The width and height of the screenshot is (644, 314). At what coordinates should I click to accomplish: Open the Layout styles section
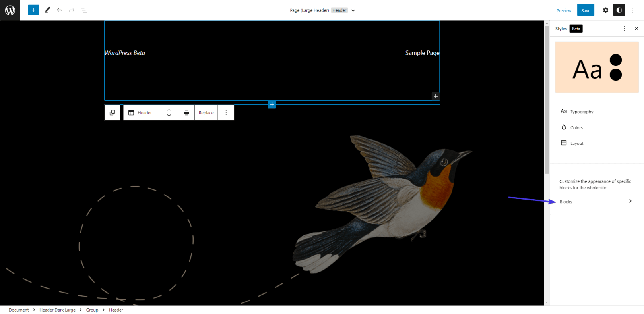click(597, 143)
